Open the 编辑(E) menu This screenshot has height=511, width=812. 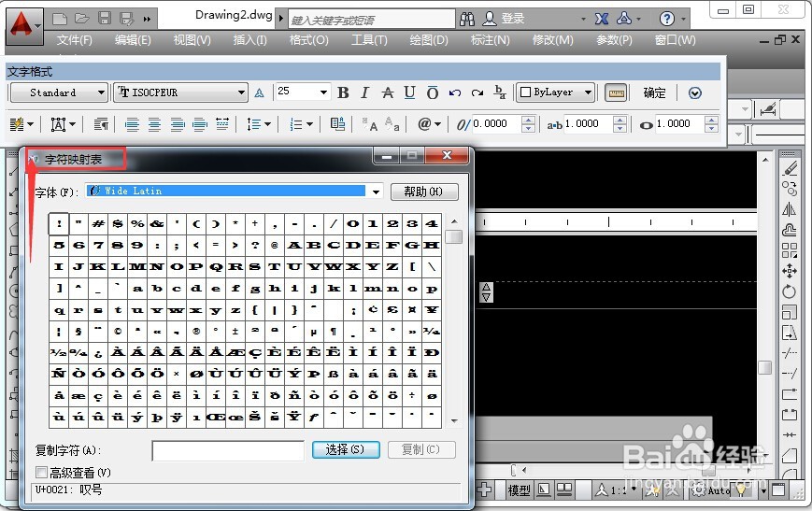pos(133,40)
